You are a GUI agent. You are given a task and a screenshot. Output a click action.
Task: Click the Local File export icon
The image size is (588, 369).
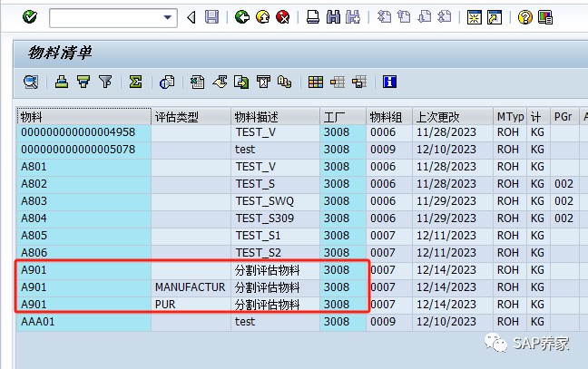tap(241, 82)
